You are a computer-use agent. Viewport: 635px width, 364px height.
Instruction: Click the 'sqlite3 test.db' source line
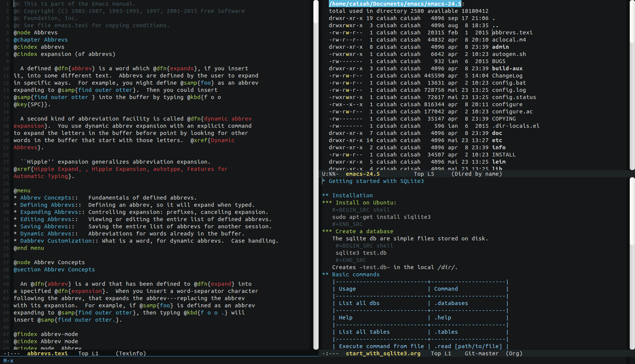(361, 253)
